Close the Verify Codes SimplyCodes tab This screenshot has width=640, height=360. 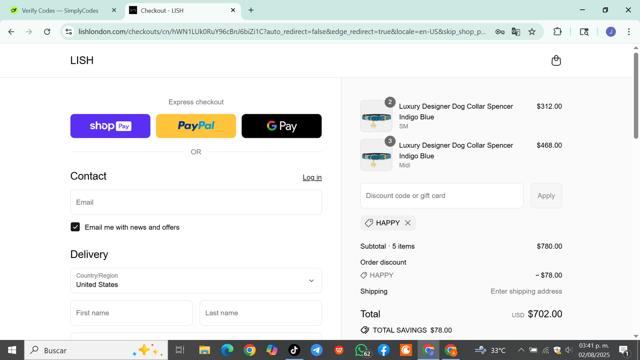click(114, 10)
